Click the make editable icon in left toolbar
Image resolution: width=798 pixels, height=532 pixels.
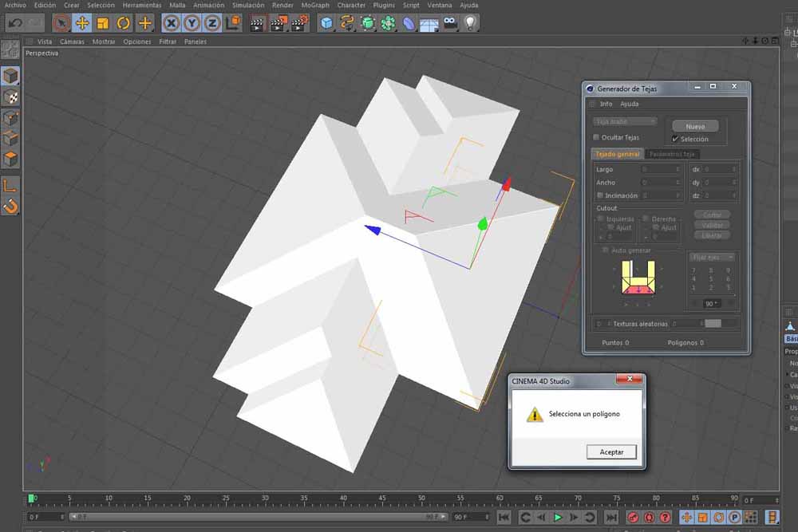pos(10,49)
